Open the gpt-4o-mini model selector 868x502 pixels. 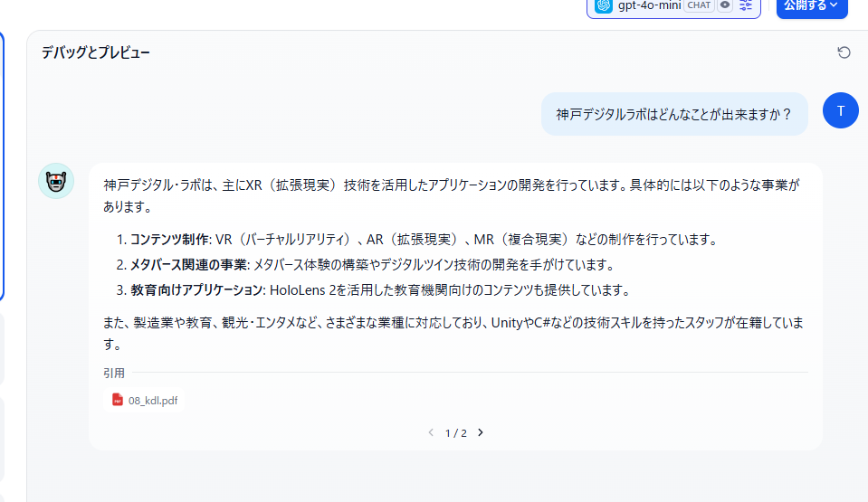pyautogui.click(x=673, y=6)
